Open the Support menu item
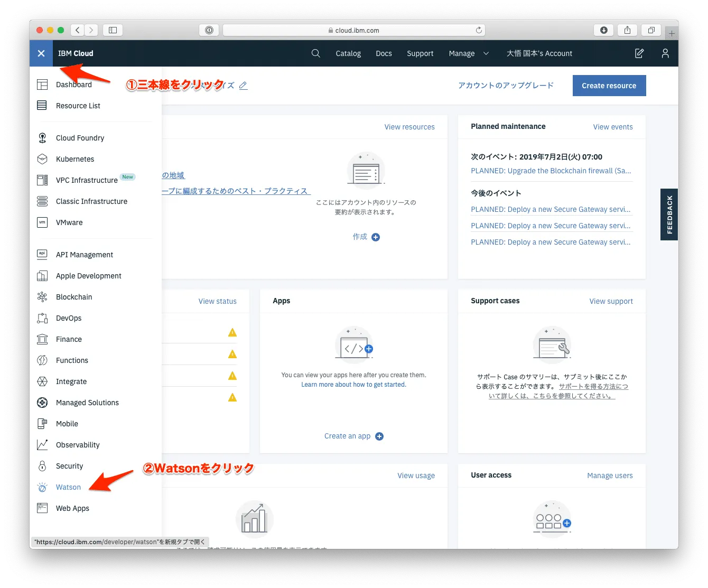The image size is (708, 588). pos(420,53)
